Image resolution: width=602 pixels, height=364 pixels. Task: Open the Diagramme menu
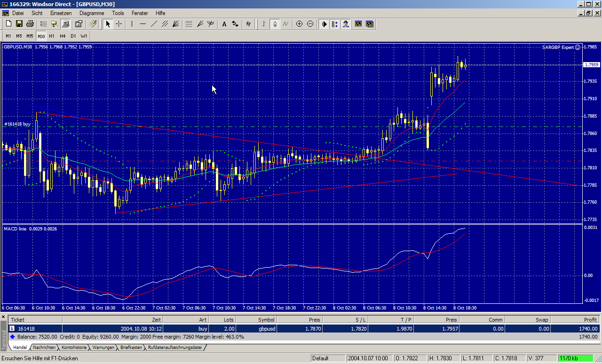coord(92,13)
